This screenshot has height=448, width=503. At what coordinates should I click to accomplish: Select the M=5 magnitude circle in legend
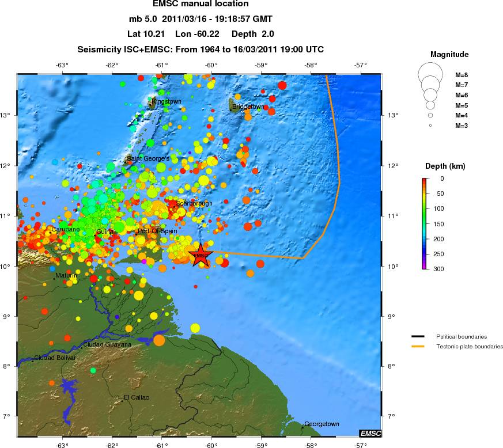click(430, 105)
